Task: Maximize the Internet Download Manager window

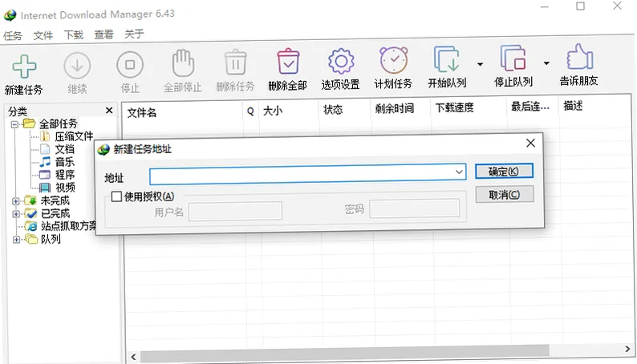Action: pyautogui.click(x=581, y=6)
